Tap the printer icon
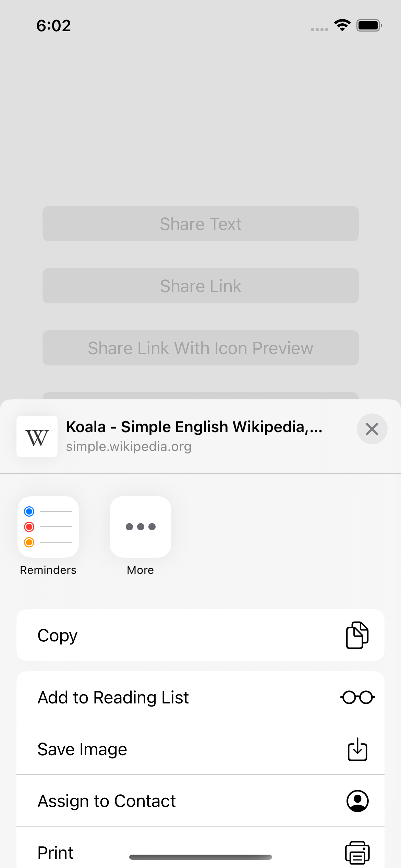401x868 pixels. tap(357, 852)
